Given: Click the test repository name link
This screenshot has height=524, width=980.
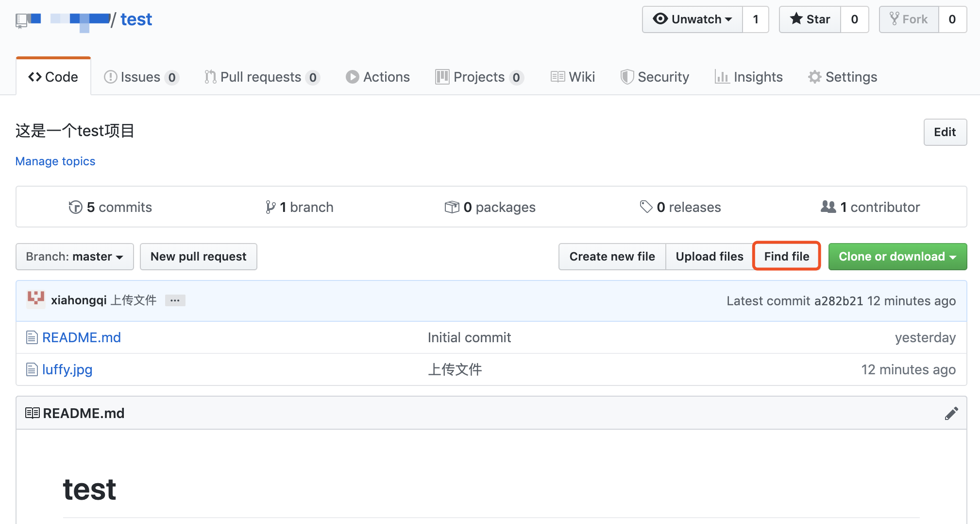Looking at the screenshot, I should (136, 19).
